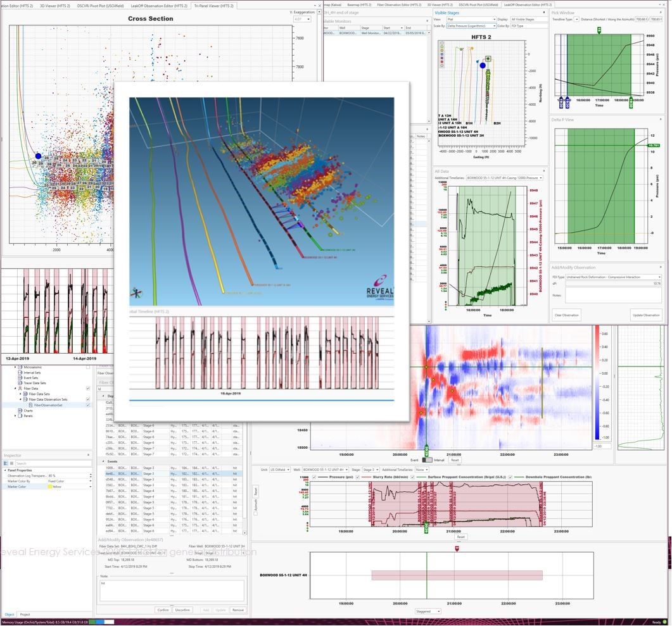Pin the Delta P View panel
This screenshot has width=672, height=626.
coord(661,120)
